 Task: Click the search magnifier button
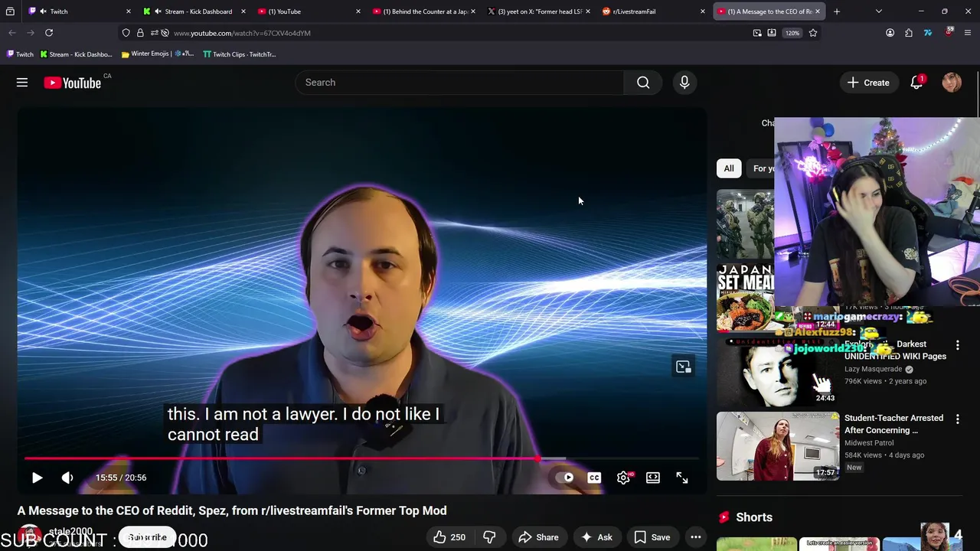pos(643,83)
